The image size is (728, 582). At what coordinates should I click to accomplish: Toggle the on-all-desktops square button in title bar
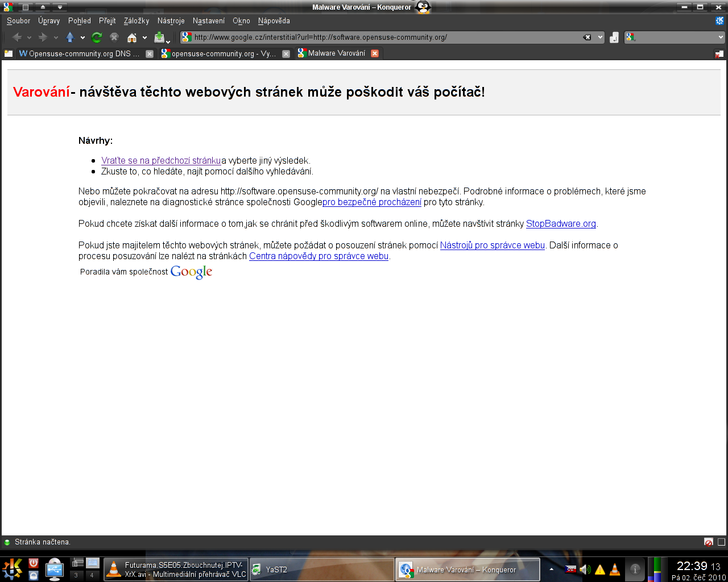[x=25, y=7]
